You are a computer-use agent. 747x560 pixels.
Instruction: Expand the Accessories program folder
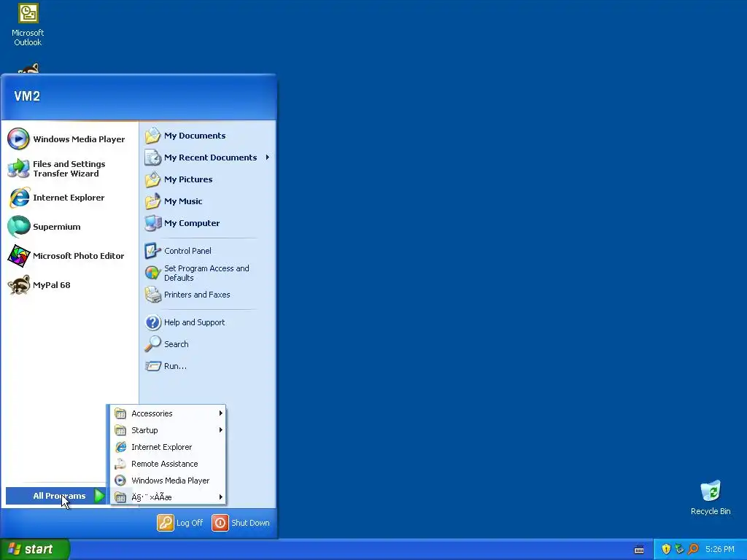[169, 413]
